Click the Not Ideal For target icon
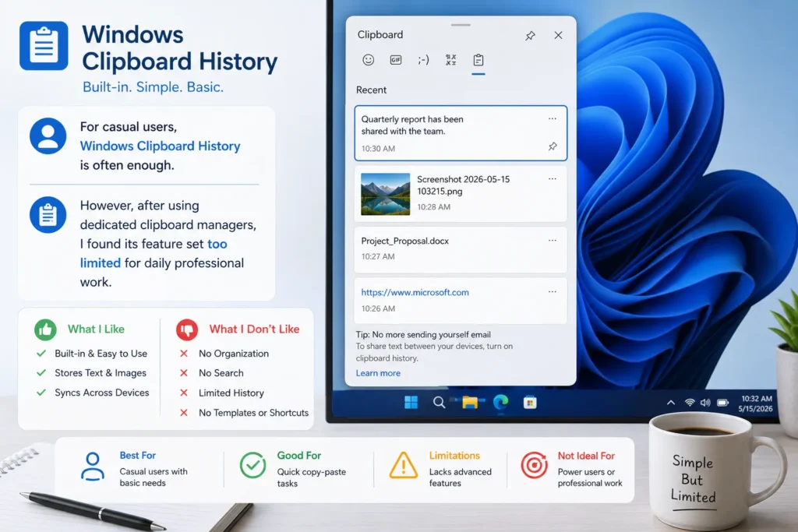The width and height of the screenshot is (798, 532). (x=535, y=464)
